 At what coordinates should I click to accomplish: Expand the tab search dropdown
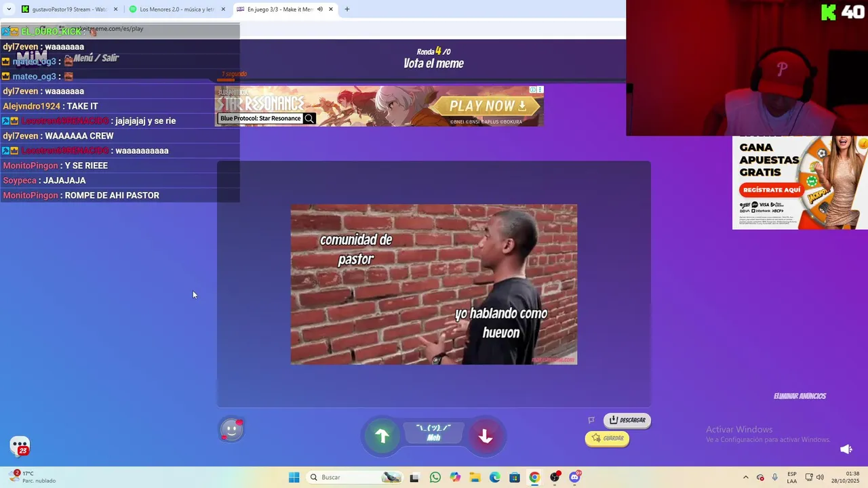[x=9, y=9]
